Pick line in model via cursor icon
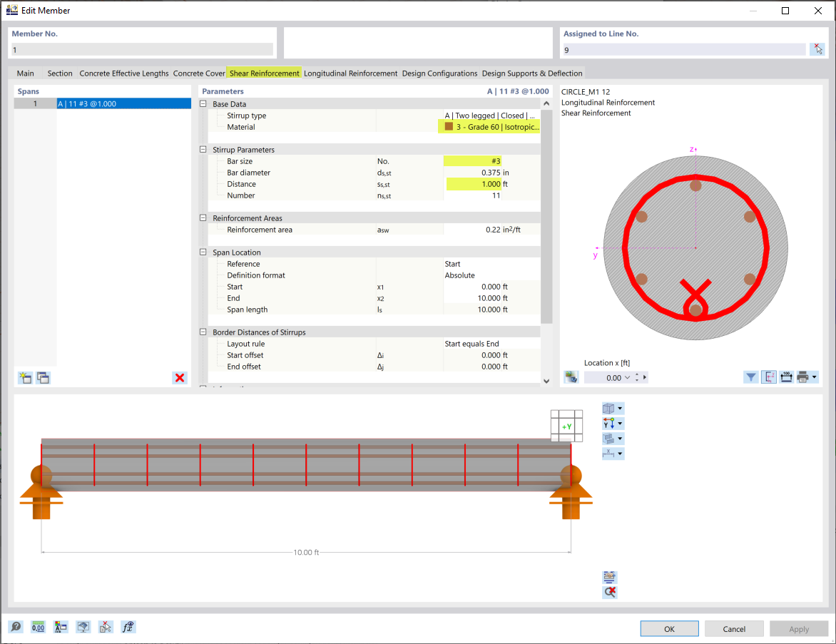 817,49
